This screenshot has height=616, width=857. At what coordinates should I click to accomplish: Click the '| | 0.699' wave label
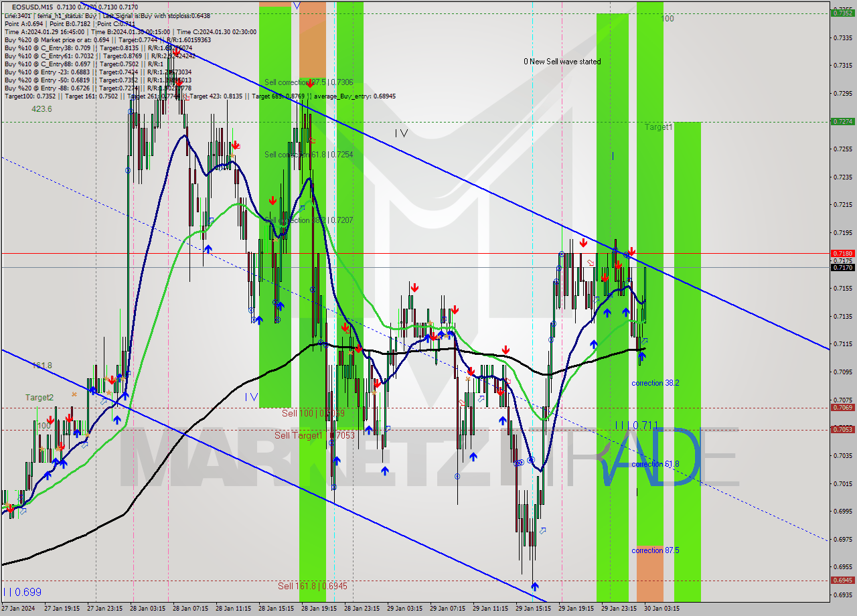click(22, 592)
